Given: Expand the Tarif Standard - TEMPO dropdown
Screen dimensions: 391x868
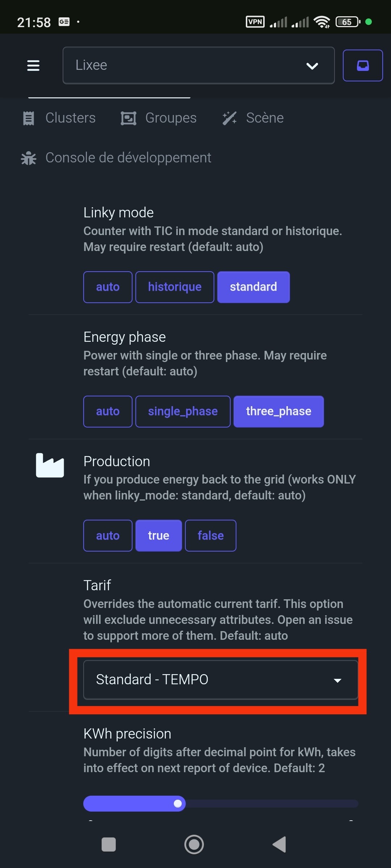Looking at the screenshot, I should tap(220, 680).
